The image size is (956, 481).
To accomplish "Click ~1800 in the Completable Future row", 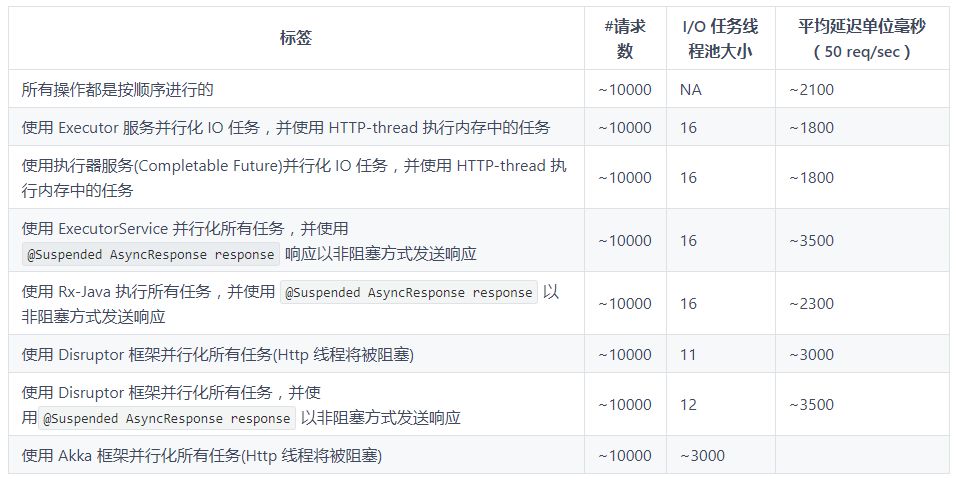I will pyautogui.click(x=811, y=177).
